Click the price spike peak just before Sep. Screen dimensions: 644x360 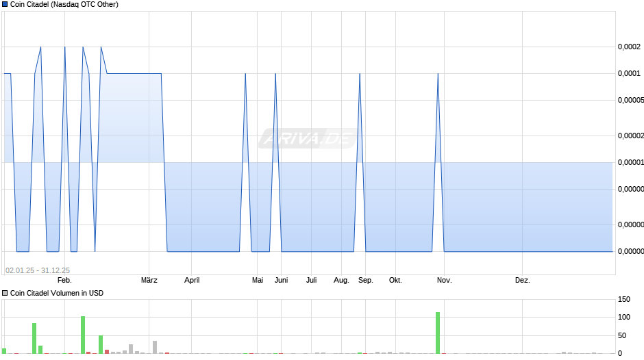(360, 74)
